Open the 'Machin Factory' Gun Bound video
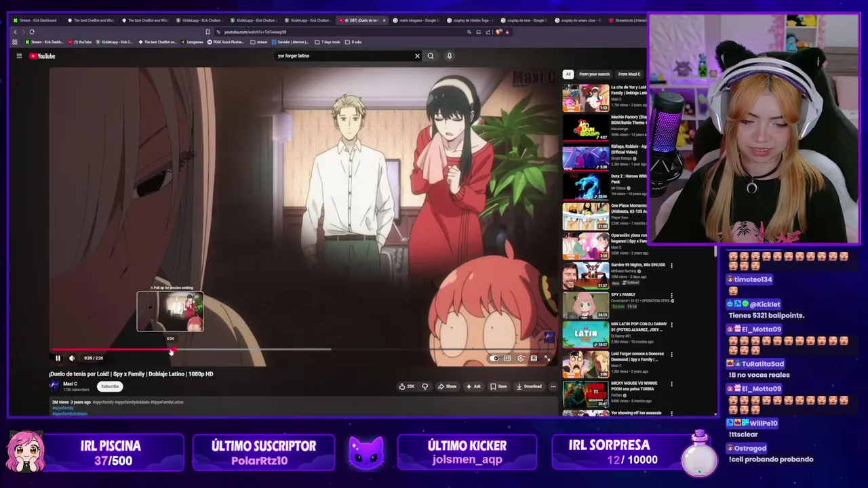 coord(585,127)
